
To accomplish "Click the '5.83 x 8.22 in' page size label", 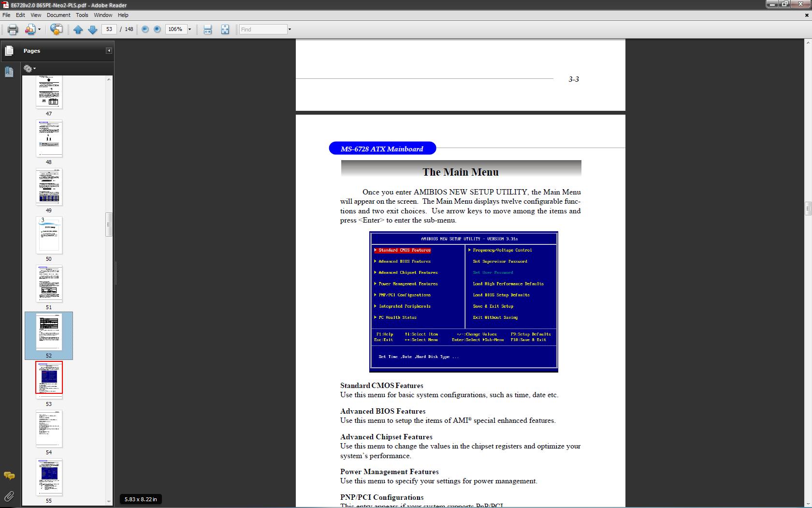I will [x=141, y=499].
